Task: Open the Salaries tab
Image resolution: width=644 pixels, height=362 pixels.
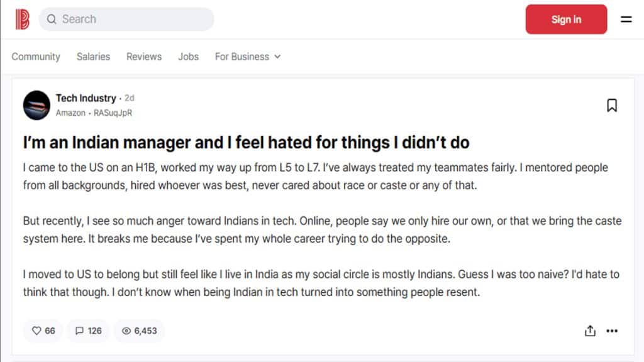Action: [93, 57]
